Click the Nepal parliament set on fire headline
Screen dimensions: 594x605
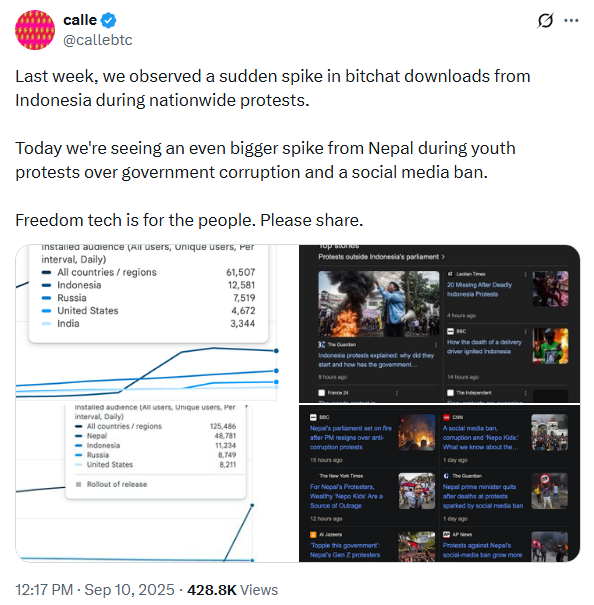351,438
